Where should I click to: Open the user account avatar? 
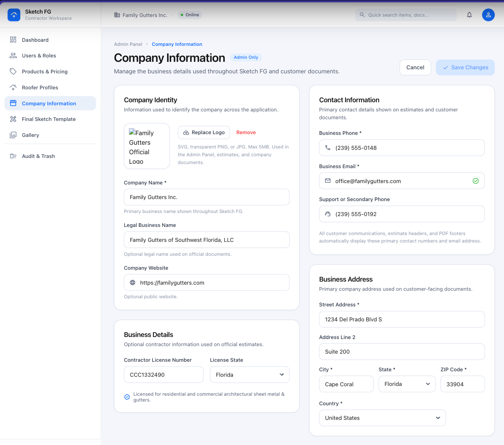(x=488, y=15)
